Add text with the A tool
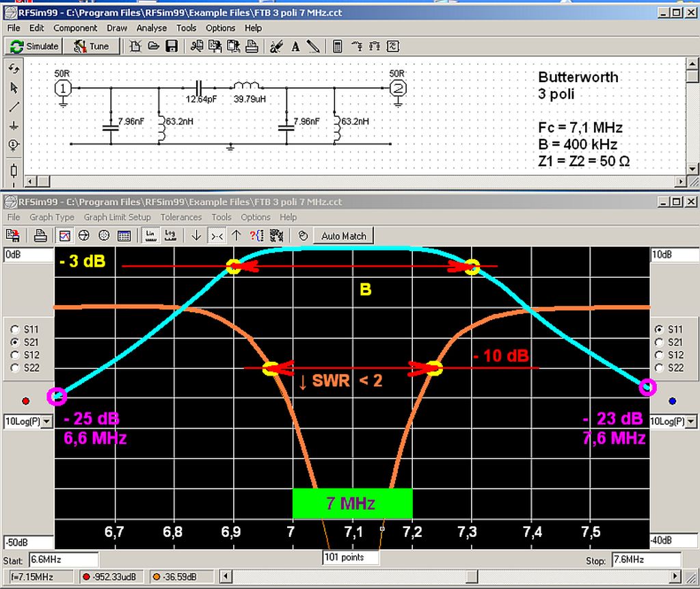 click(295, 46)
